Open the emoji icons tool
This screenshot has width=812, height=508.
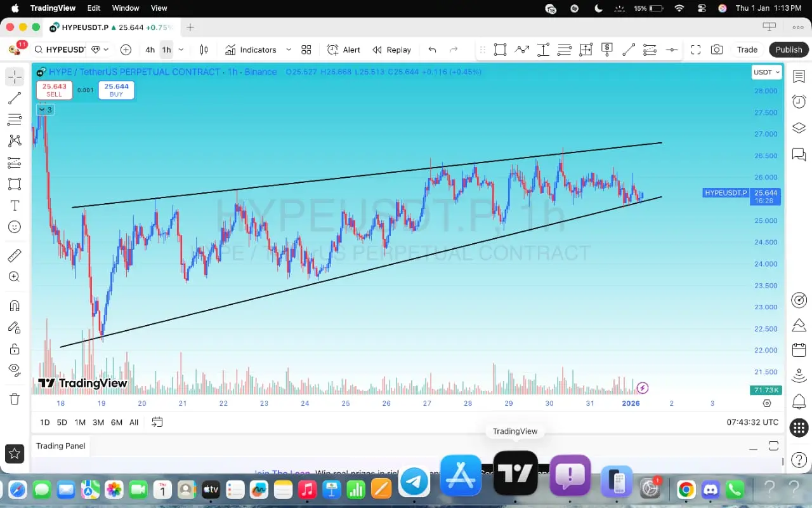point(15,227)
